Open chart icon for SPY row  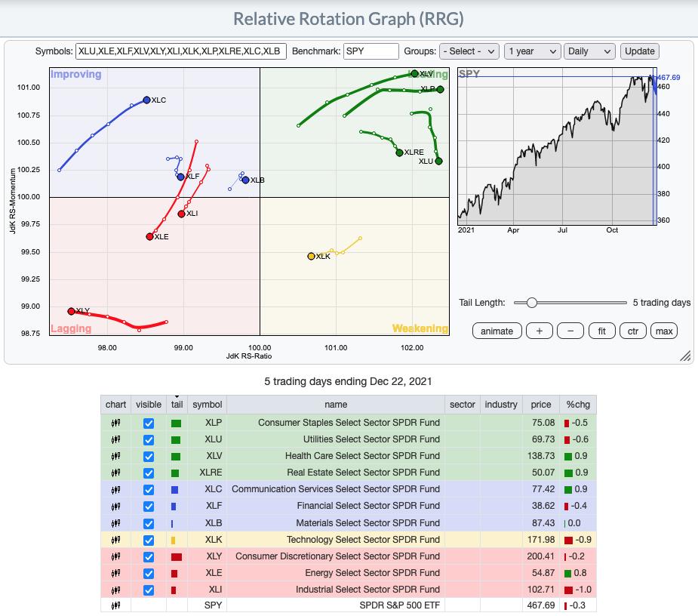[x=115, y=605]
